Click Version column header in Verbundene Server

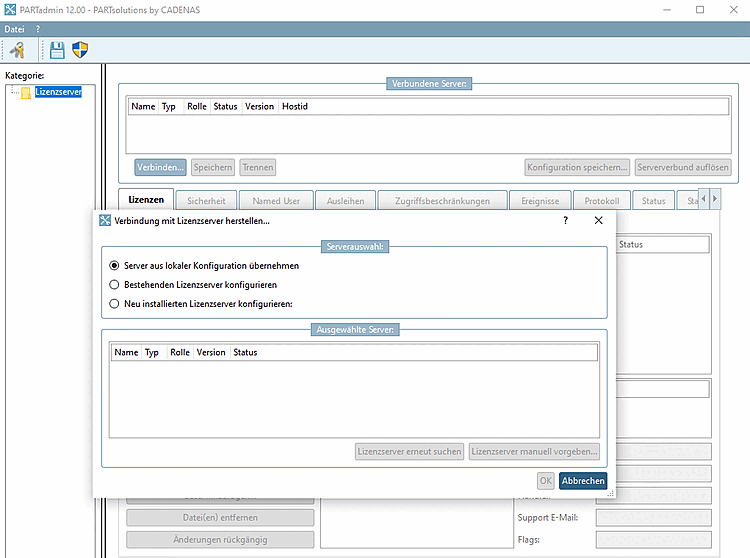(x=259, y=106)
